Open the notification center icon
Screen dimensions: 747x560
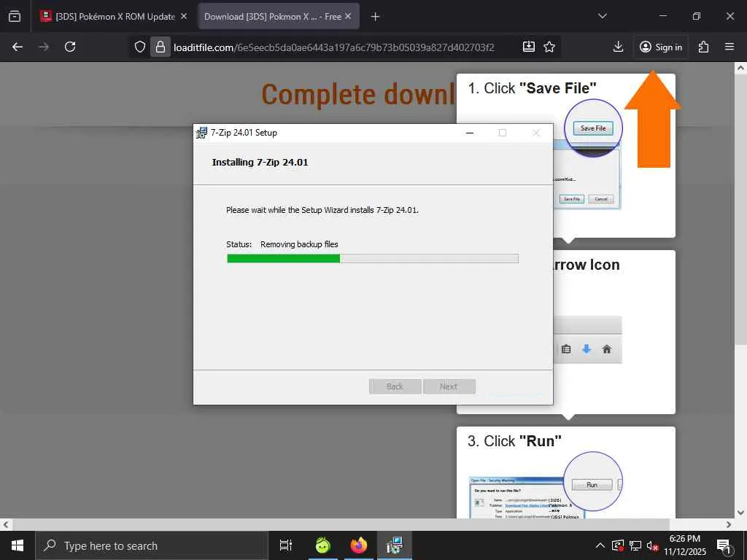pos(724,545)
